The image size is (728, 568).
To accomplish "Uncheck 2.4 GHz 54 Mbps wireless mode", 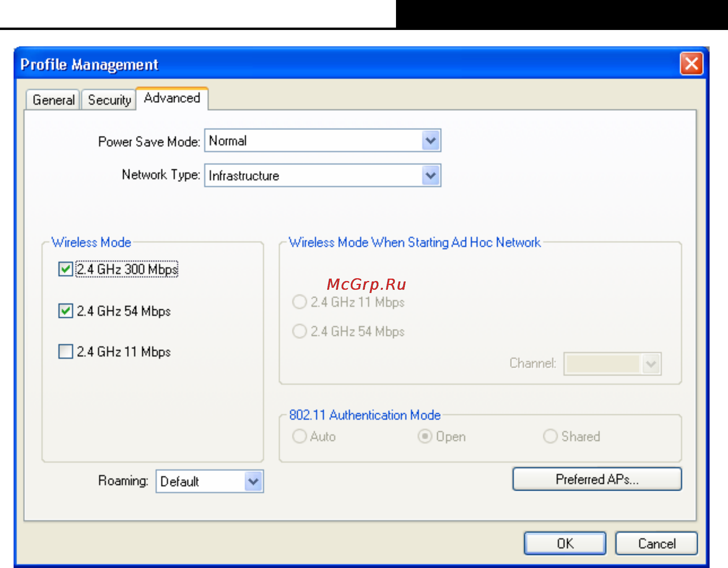I will point(66,311).
